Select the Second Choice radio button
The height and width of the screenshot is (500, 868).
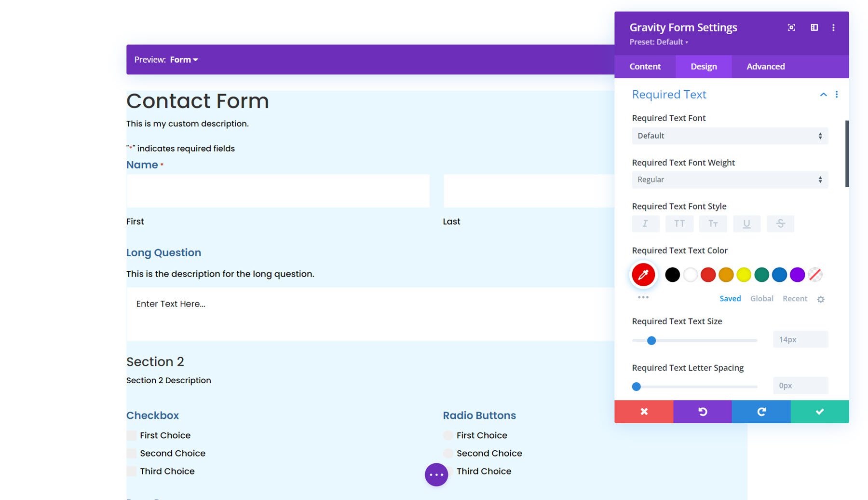pyautogui.click(x=448, y=453)
